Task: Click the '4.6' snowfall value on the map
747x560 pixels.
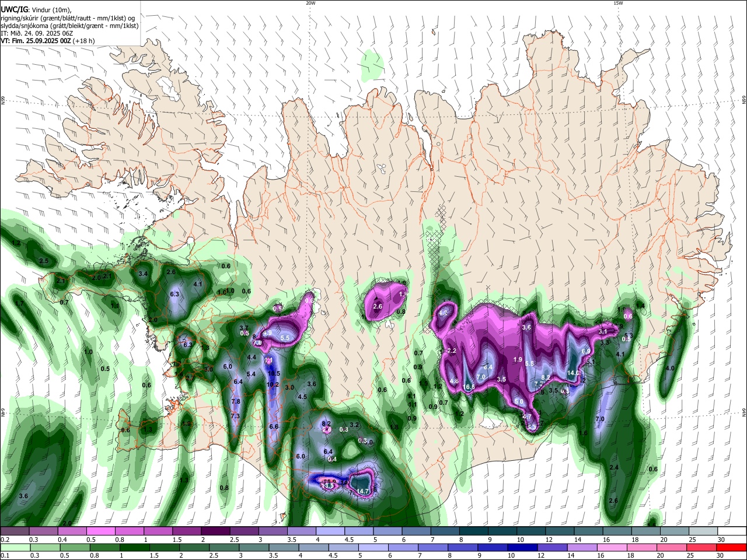Action: [455, 381]
